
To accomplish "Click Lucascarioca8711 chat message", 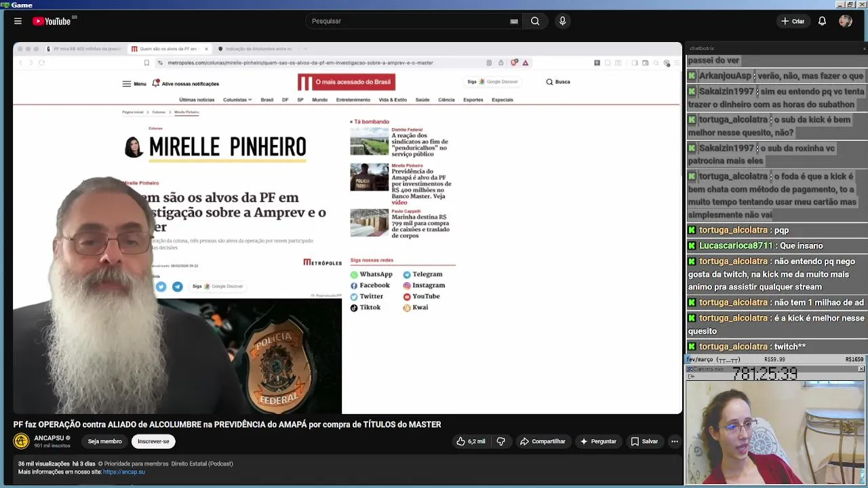I will (777, 246).
